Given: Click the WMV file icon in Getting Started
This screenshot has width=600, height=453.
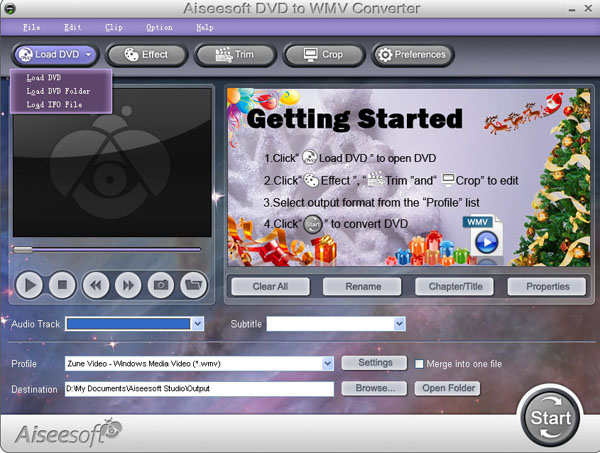Looking at the screenshot, I should pyautogui.click(x=482, y=236).
